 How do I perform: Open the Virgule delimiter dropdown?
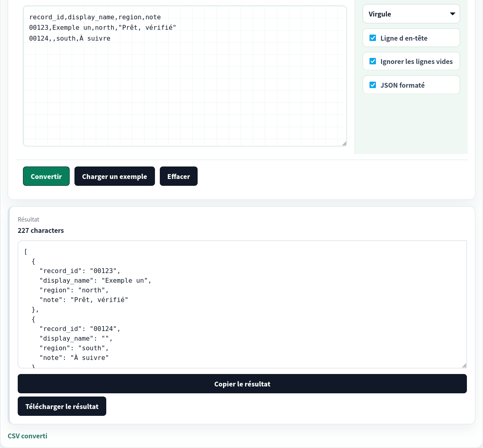411,14
